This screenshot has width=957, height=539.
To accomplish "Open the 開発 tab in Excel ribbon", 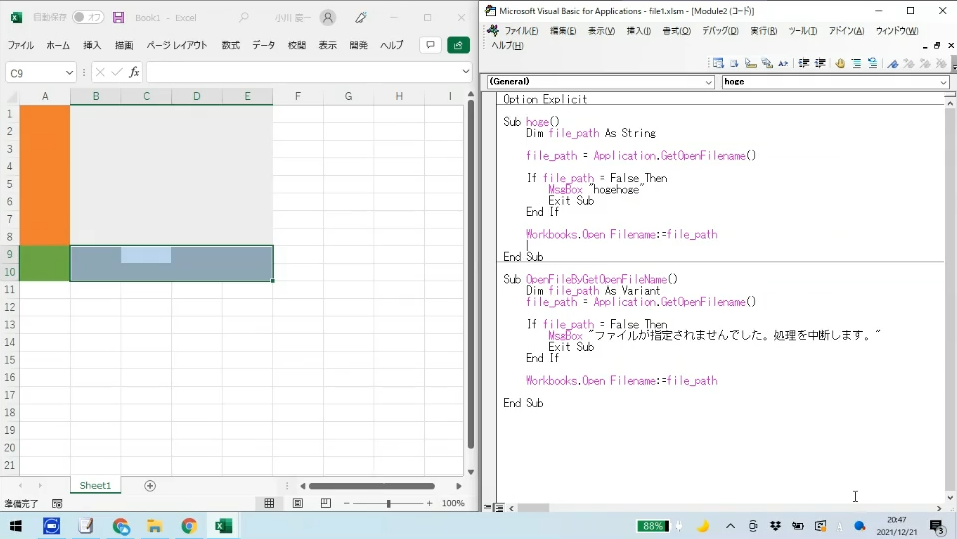I will [359, 45].
